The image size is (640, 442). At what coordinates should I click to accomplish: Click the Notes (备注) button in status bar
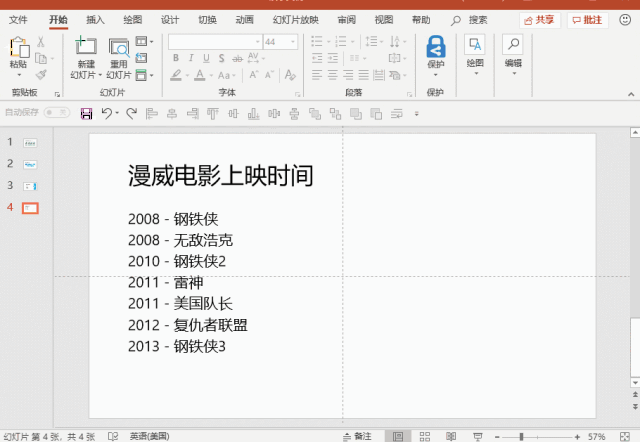(358, 436)
